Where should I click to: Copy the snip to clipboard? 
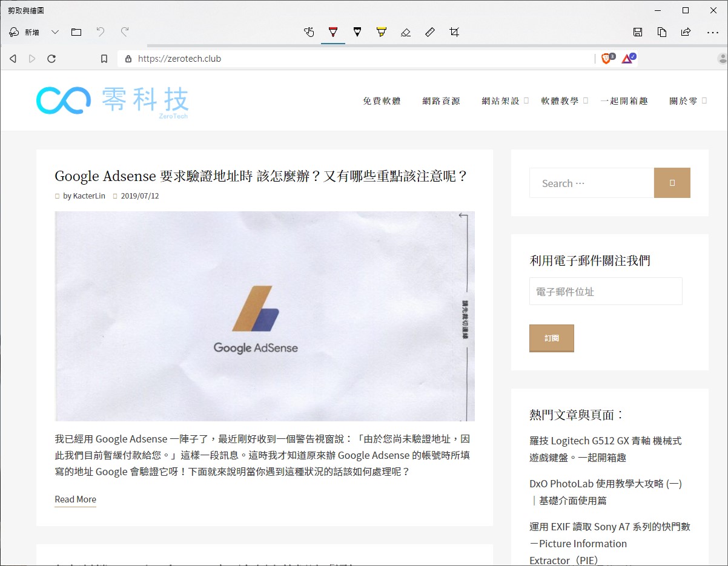coord(662,32)
